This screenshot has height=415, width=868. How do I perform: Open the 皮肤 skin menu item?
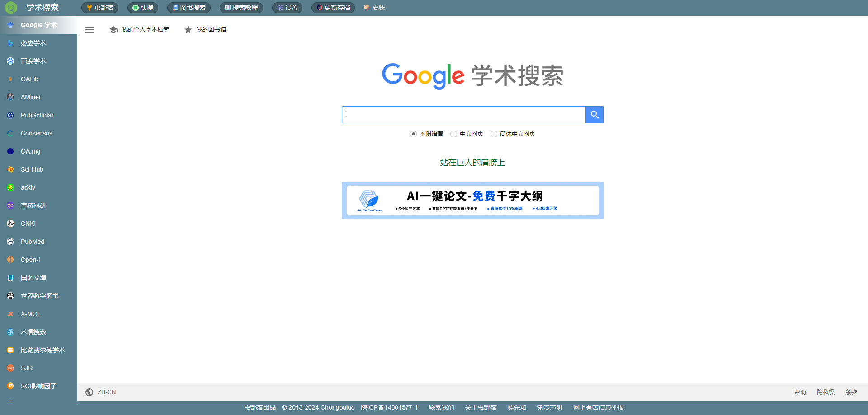(374, 8)
